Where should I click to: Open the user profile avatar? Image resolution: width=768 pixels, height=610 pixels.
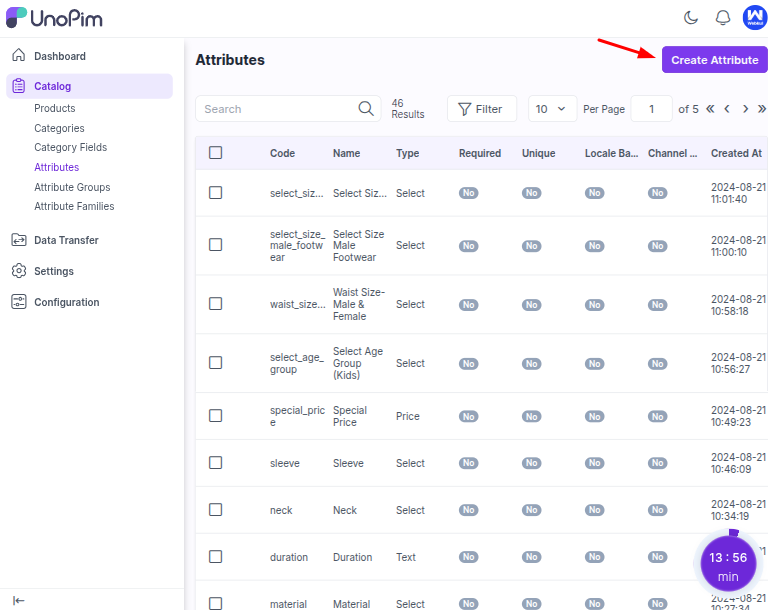[x=755, y=18]
